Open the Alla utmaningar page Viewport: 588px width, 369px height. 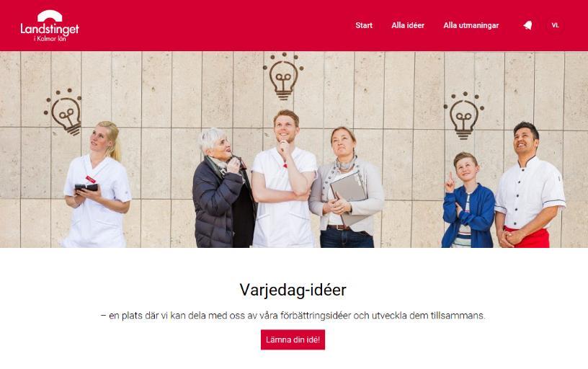click(471, 25)
